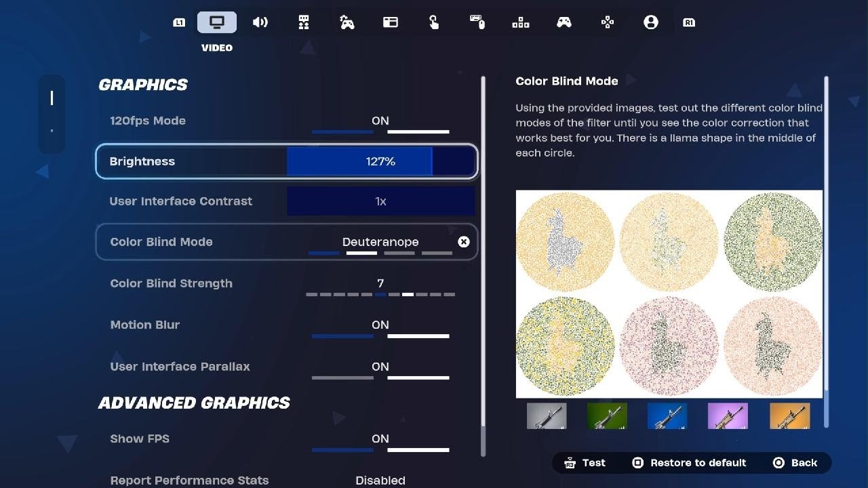Change the Report Performance Stats option
Viewport: 868px width, 488px height.
380,480
